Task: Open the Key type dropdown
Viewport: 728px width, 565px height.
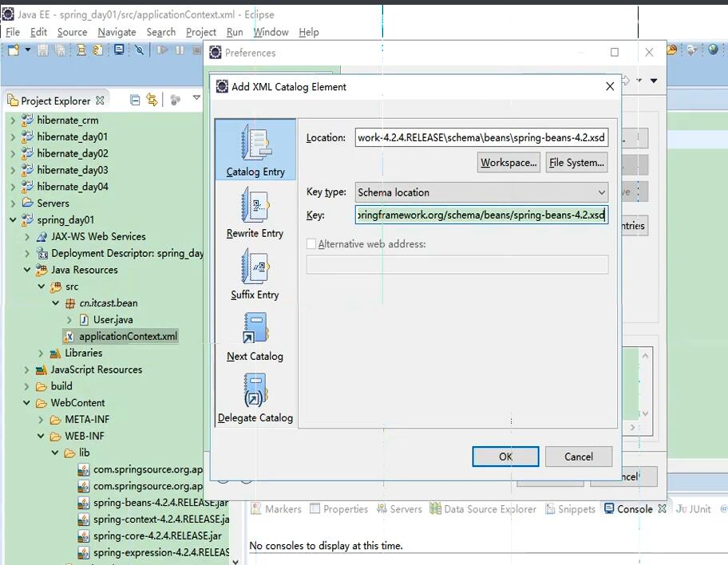Action: [x=481, y=192]
